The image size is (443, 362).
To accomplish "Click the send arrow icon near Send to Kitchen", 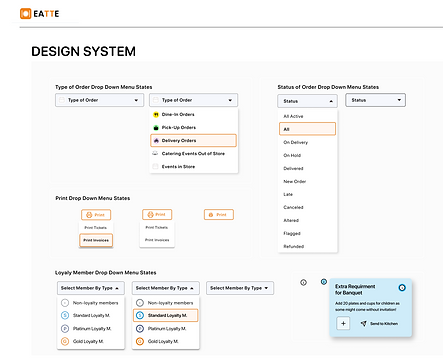I will tap(364, 323).
